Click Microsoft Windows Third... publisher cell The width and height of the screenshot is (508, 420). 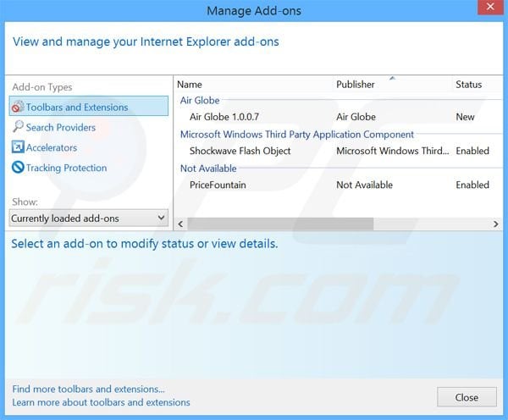(x=393, y=151)
